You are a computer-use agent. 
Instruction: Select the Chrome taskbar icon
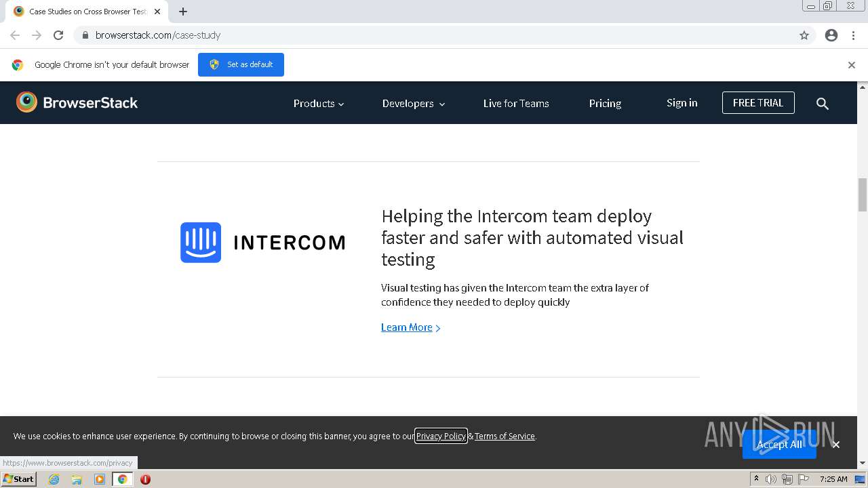(x=122, y=479)
